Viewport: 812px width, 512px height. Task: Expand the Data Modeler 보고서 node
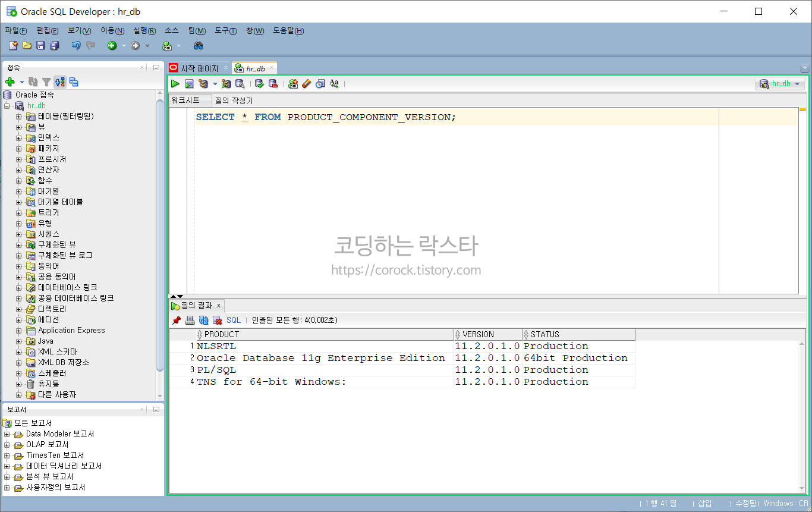click(x=7, y=434)
